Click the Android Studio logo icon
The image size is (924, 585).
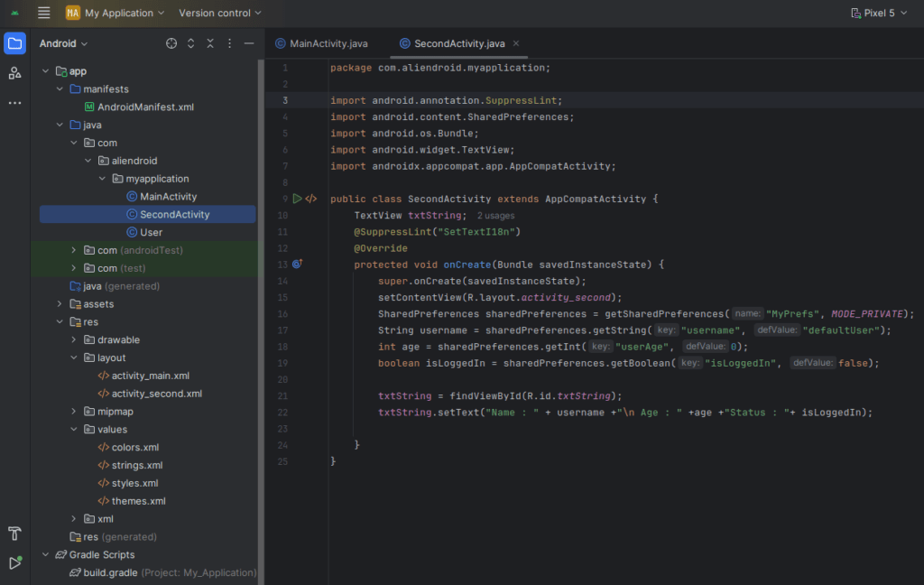(14, 13)
